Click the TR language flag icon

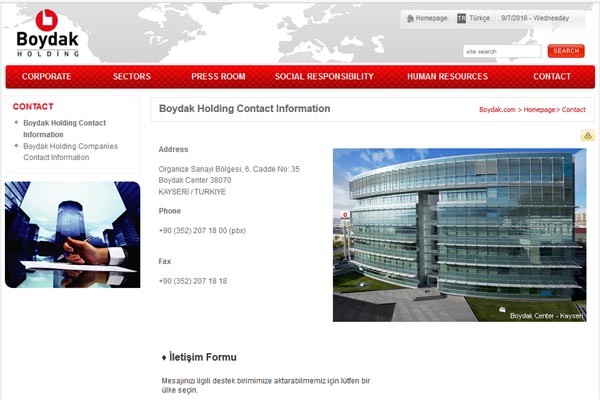461,18
